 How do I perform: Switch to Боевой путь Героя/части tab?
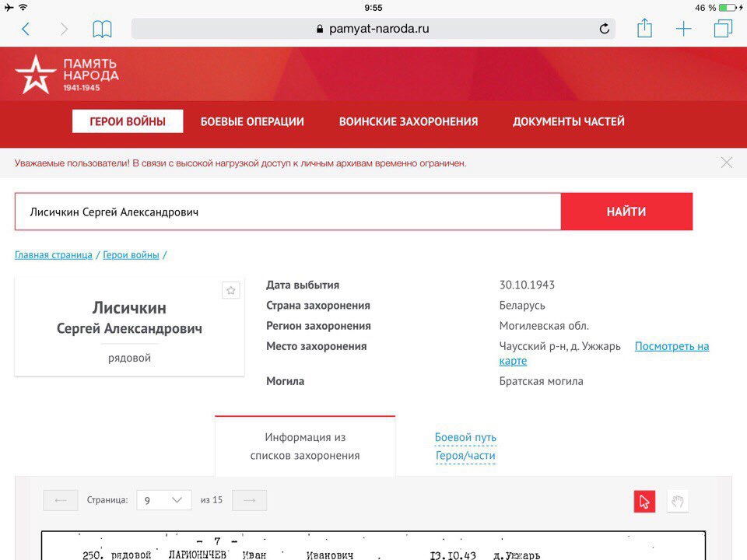[465, 446]
